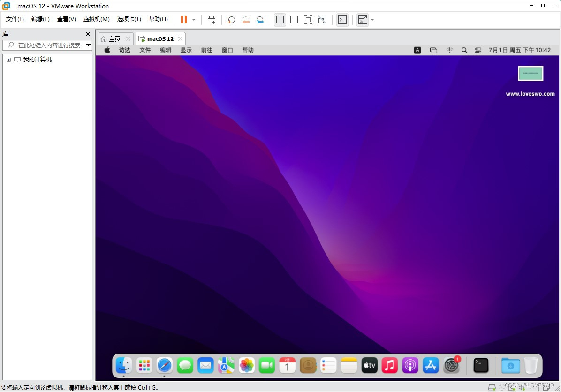
Task: Open Mail from the Dock
Action: point(206,366)
